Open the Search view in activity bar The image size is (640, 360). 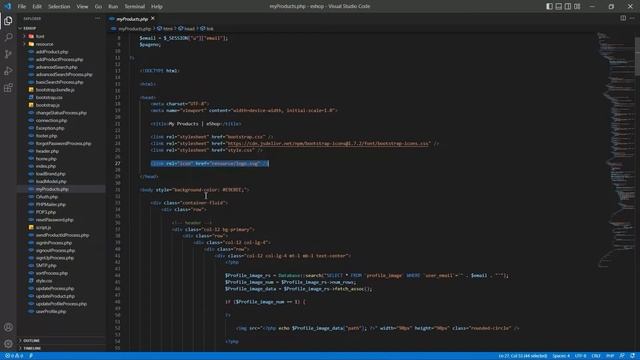8,38
